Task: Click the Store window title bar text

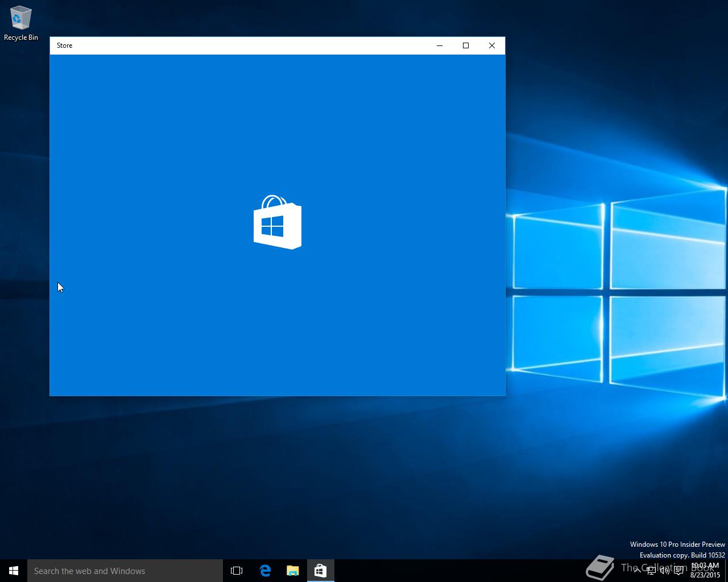Action: [x=64, y=45]
